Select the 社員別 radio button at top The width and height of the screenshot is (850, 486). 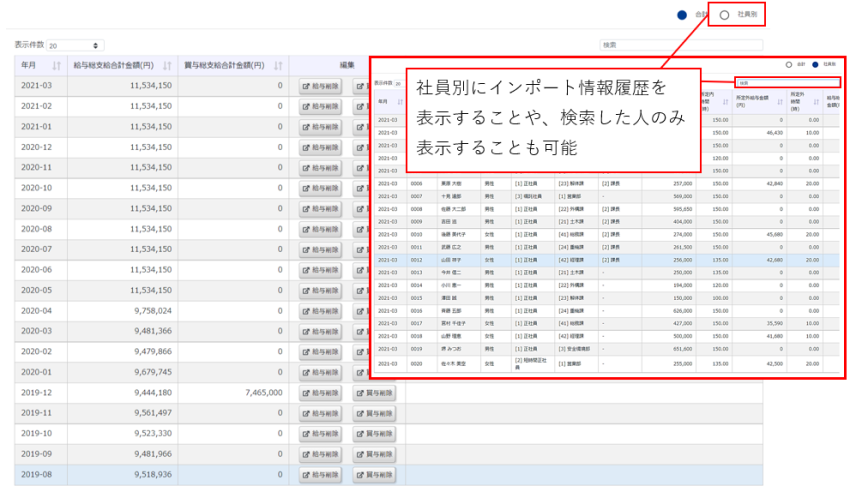point(724,15)
